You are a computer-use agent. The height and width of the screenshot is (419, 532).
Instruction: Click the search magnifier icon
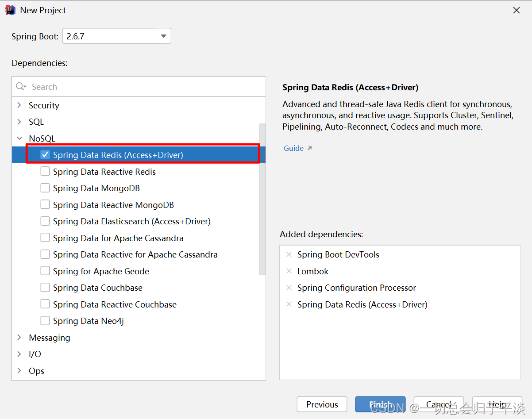[20, 86]
